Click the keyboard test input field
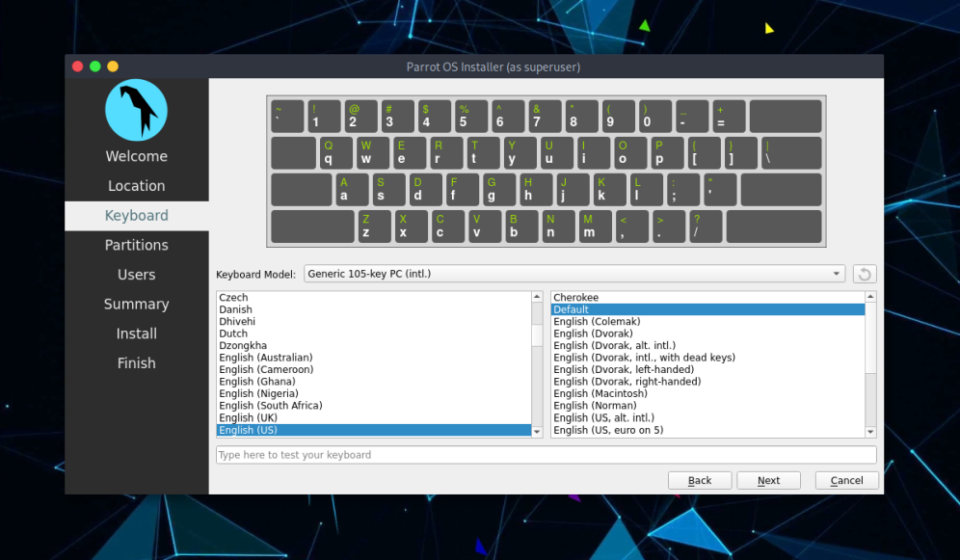The width and height of the screenshot is (960, 560). tap(546, 455)
